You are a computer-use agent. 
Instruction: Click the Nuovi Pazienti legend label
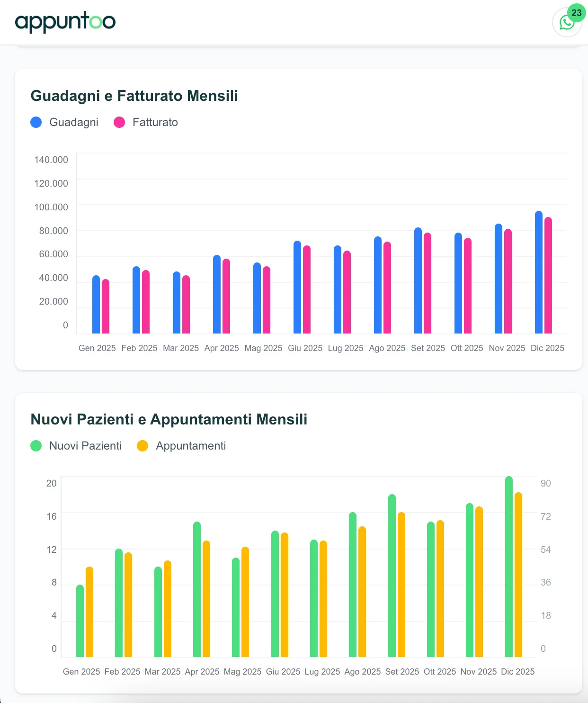(86, 446)
